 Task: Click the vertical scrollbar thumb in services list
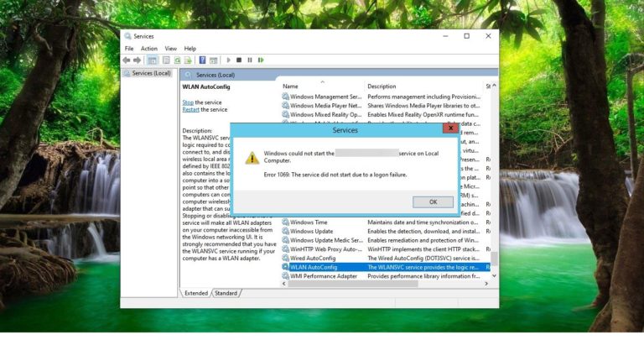pos(494,259)
